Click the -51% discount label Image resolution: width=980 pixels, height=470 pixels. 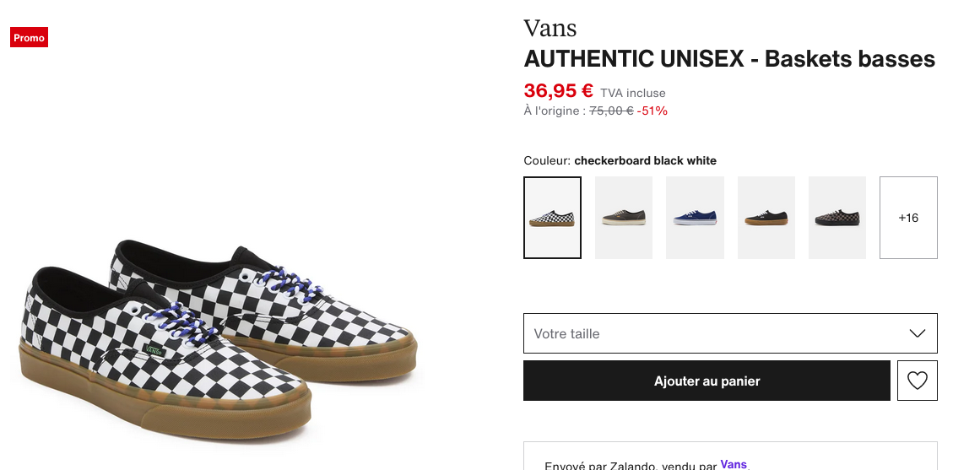[x=652, y=111]
